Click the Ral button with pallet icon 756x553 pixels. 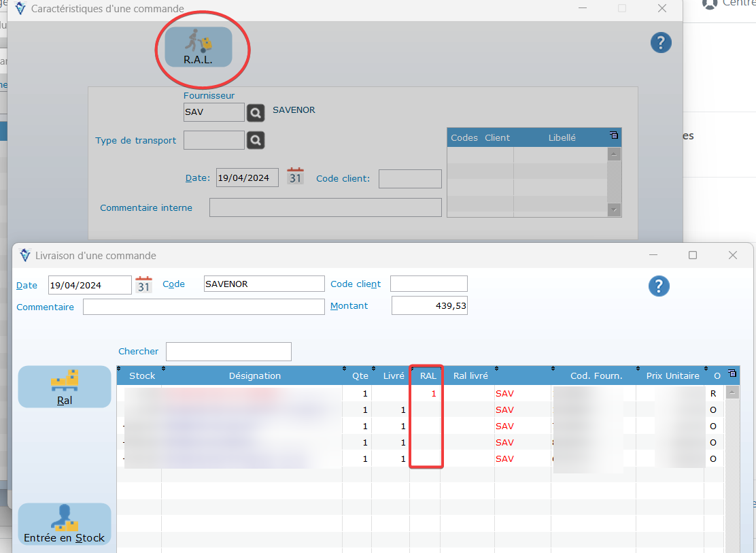[x=65, y=386]
